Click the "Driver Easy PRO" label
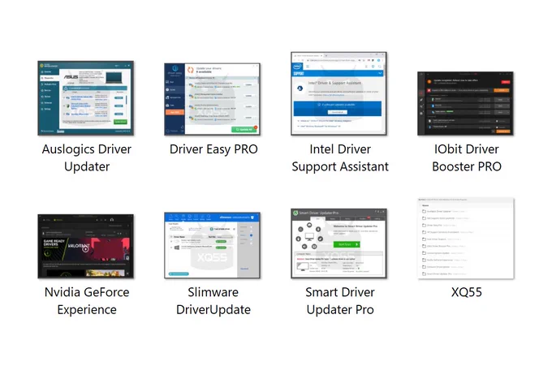Viewport: 552px width, 392px height. pos(213,149)
